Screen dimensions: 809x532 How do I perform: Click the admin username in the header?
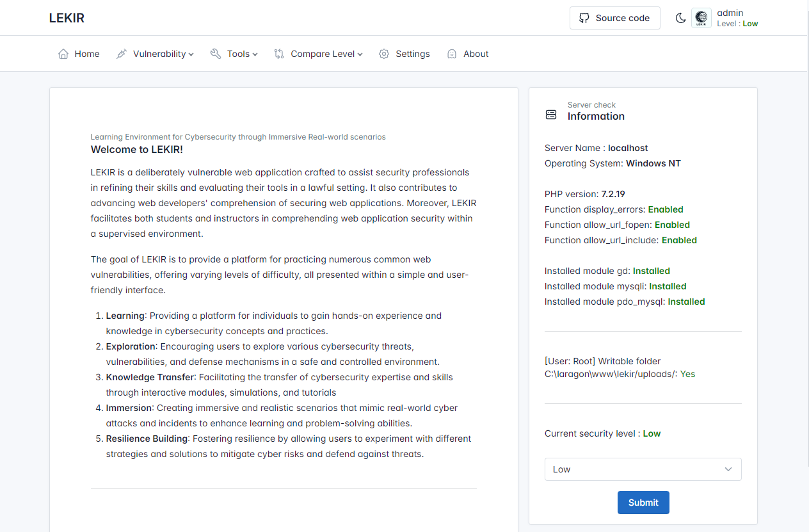coord(730,13)
